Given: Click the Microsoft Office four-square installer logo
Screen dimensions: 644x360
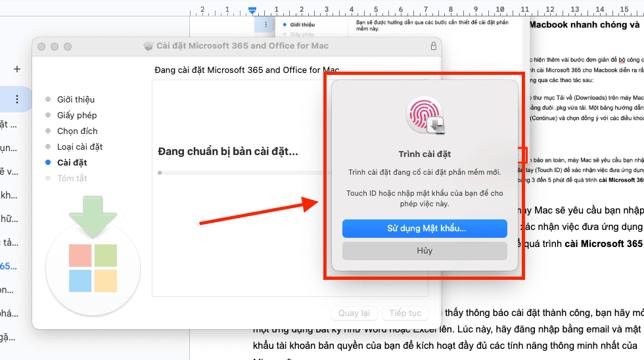Looking at the screenshot, I should (93, 268).
